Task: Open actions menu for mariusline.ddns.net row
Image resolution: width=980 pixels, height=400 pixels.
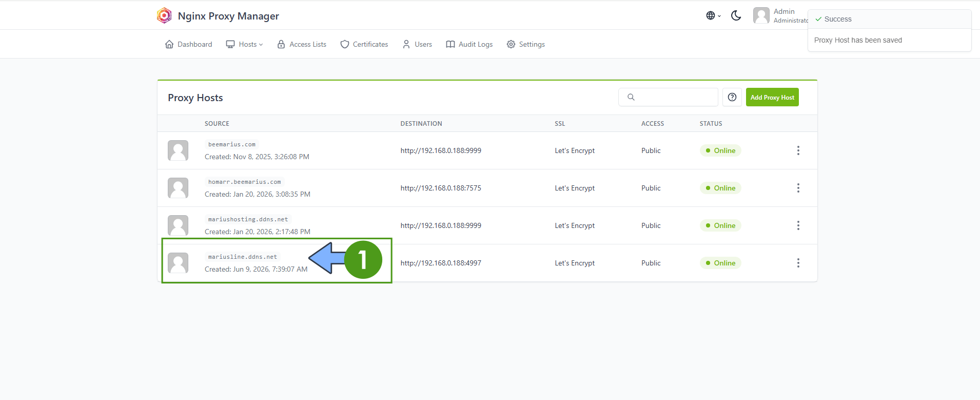Action: coord(798,263)
